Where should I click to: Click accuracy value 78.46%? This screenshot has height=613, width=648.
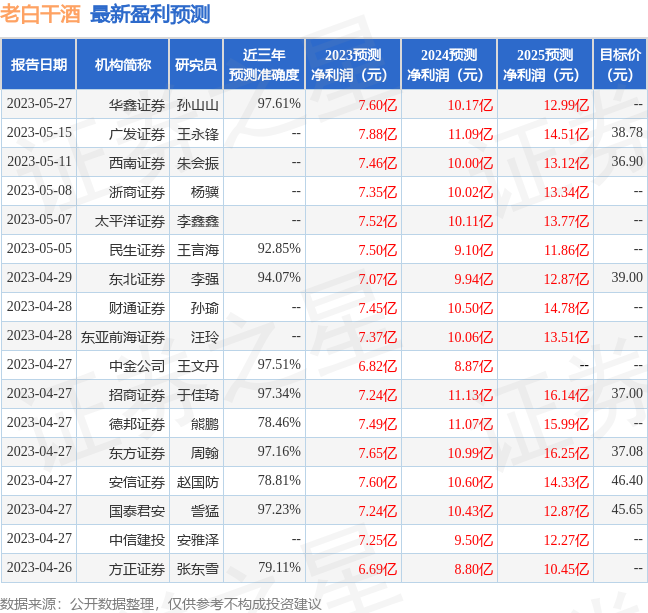tap(279, 422)
